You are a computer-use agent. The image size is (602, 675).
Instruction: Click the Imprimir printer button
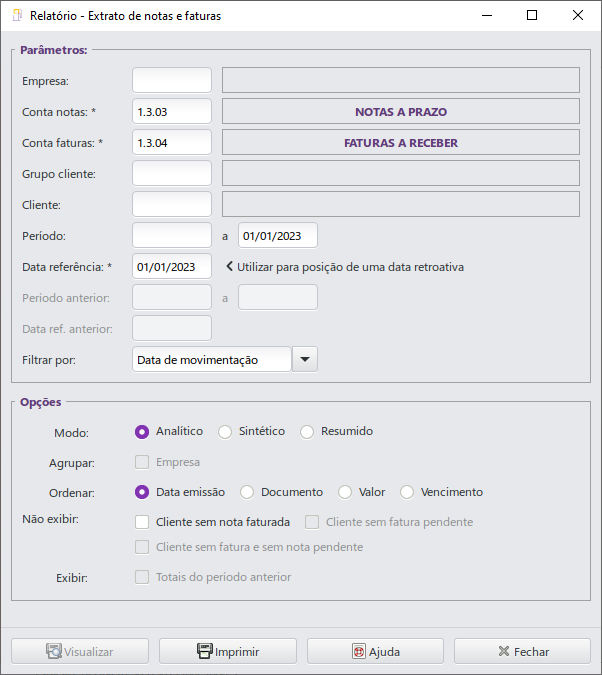click(229, 651)
